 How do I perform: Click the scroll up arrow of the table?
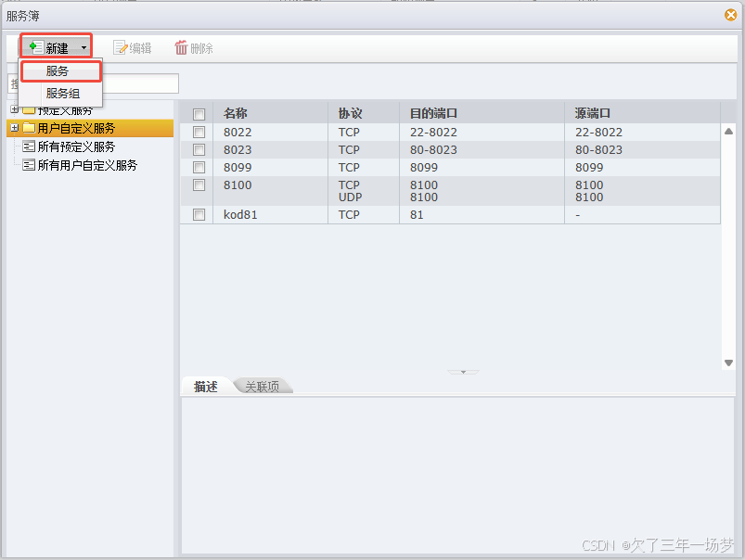click(728, 132)
